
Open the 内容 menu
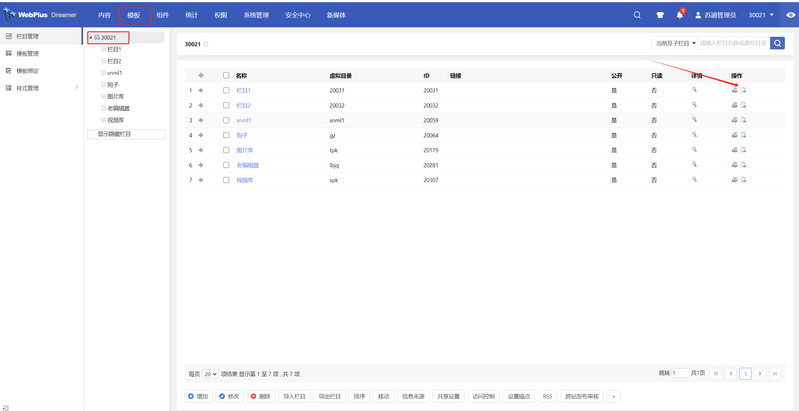coord(104,15)
